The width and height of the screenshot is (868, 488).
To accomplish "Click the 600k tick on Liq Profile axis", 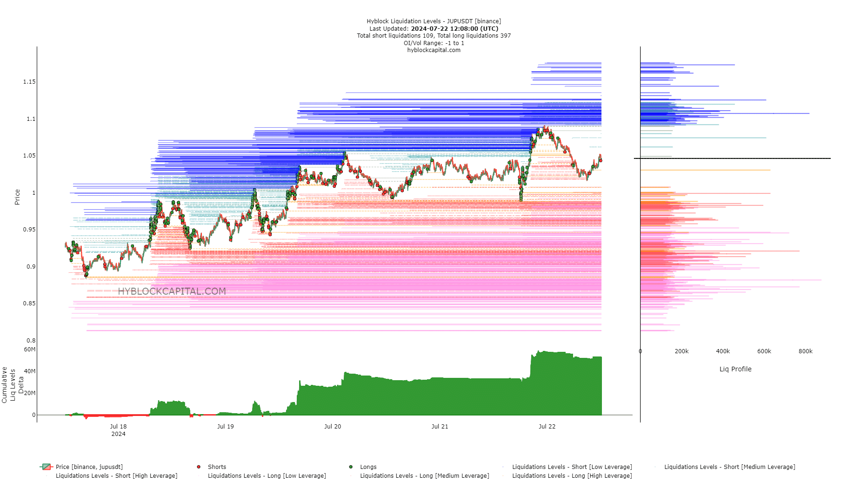I will click(764, 351).
